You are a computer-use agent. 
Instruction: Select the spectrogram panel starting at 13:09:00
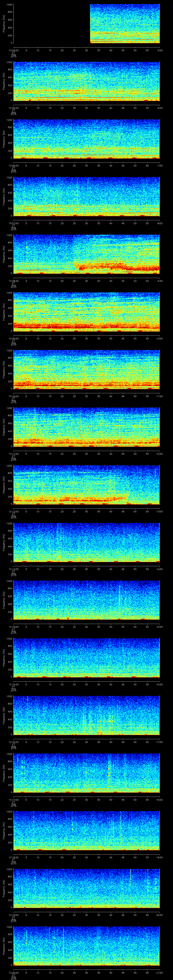click(x=87, y=312)
